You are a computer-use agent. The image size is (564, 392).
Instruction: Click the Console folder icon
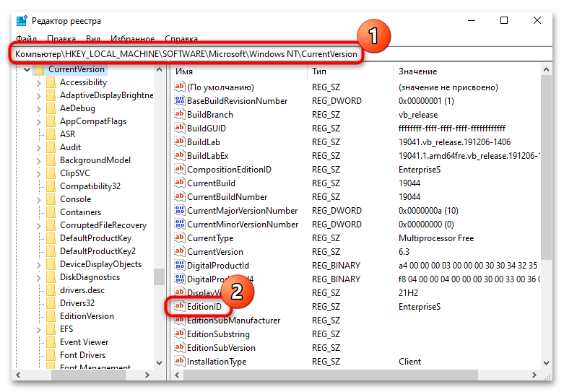(x=51, y=199)
